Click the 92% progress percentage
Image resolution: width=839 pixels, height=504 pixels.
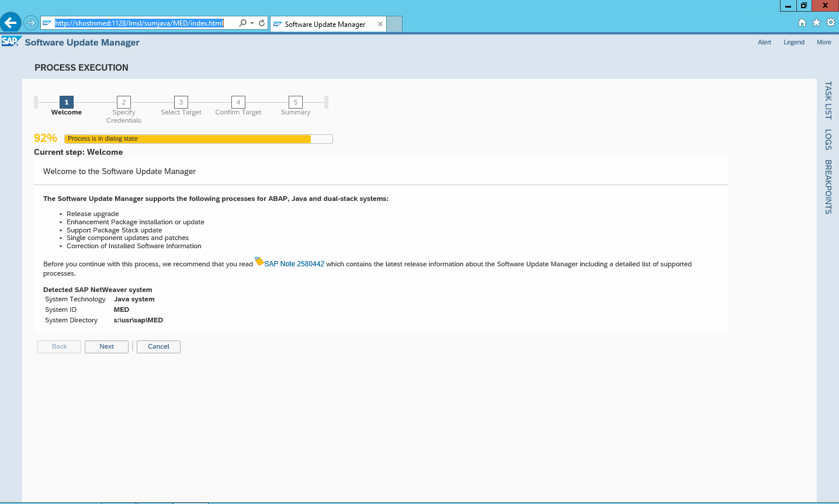tap(46, 138)
